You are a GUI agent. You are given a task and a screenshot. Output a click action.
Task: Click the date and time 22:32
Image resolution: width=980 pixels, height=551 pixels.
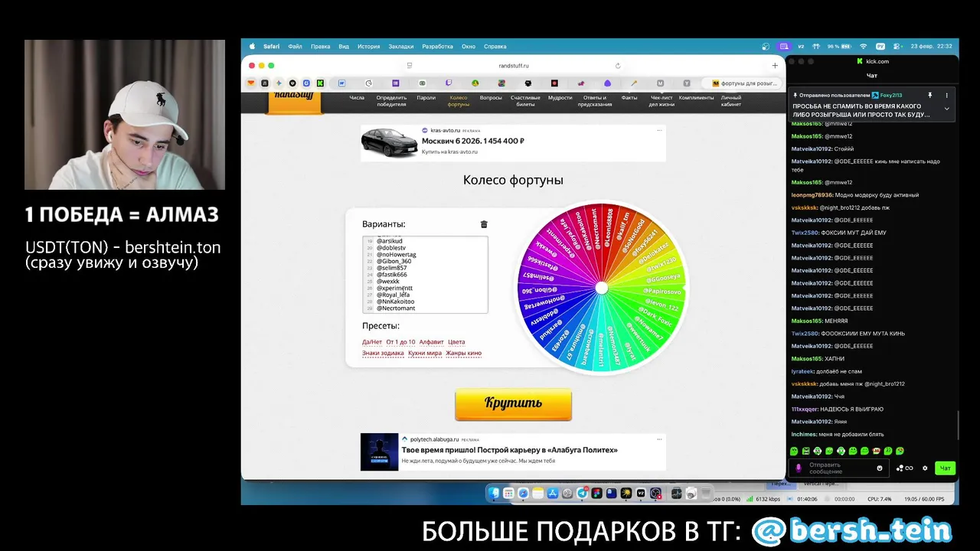(932, 47)
